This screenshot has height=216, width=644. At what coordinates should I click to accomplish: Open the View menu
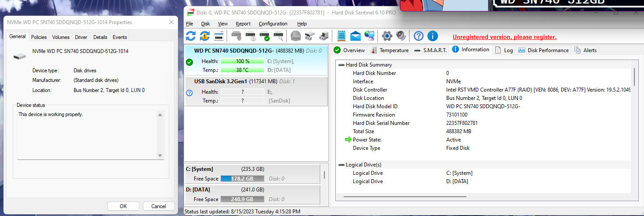coord(223,24)
